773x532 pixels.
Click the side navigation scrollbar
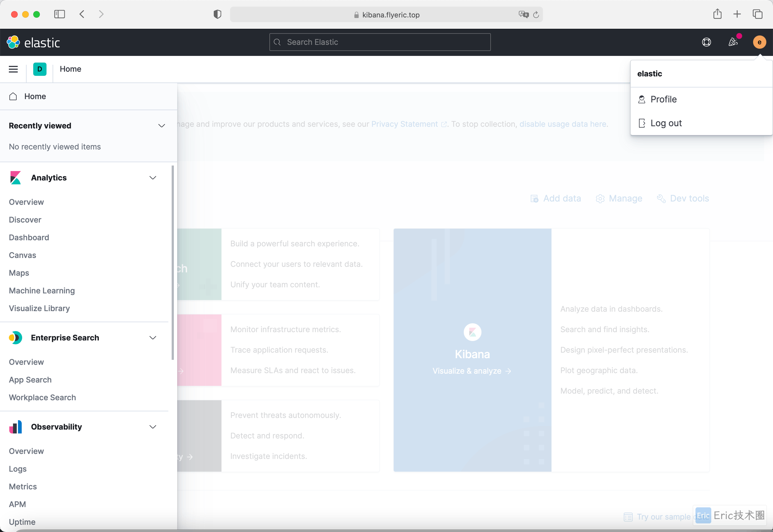pyautogui.click(x=173, y=263)
